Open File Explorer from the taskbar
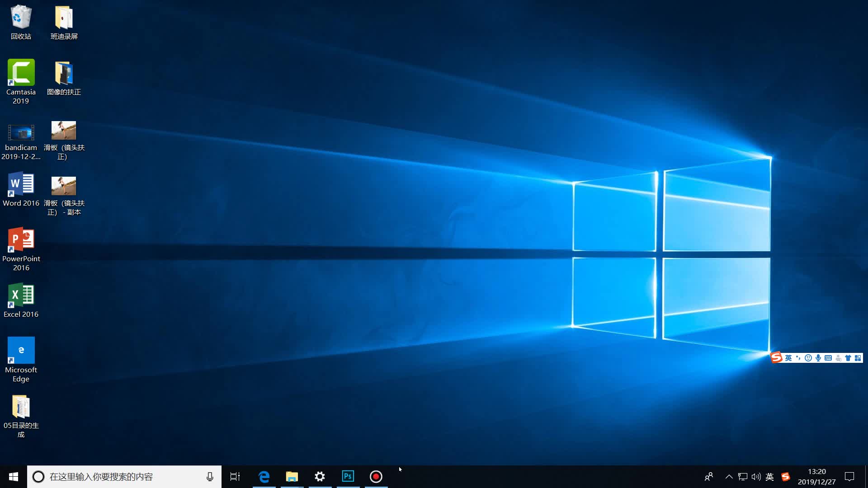Image resolution: width=868 pixels, height=488 pixels. coord(292,477)
